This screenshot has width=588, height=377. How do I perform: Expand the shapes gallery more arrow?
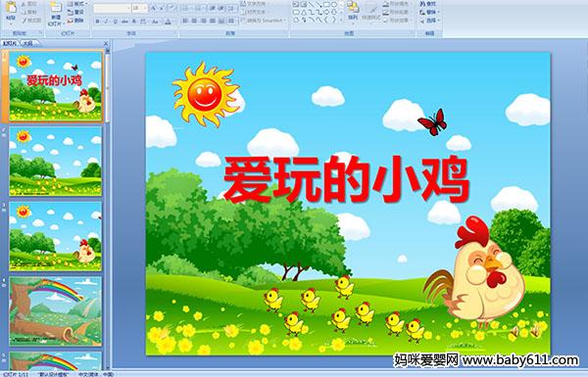click(340, 20)
